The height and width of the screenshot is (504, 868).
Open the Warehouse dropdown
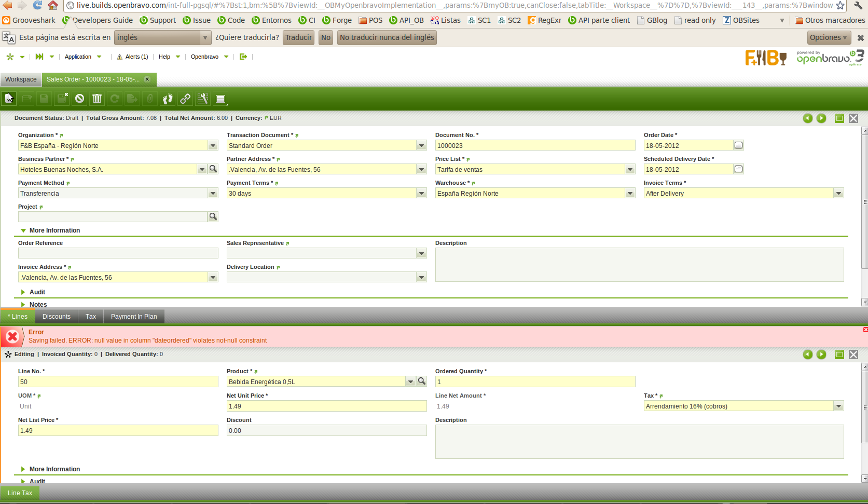[x=630, y=194]
